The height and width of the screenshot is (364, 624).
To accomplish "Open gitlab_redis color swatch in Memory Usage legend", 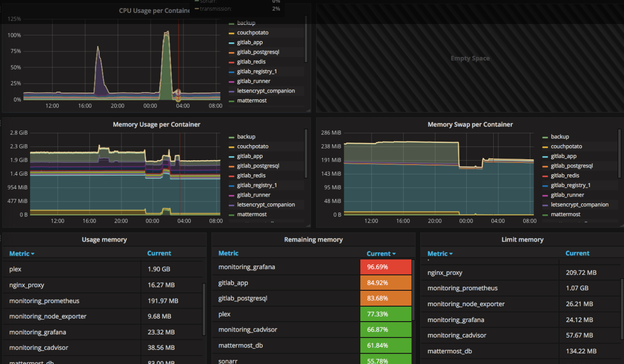I will click(231, 176).
